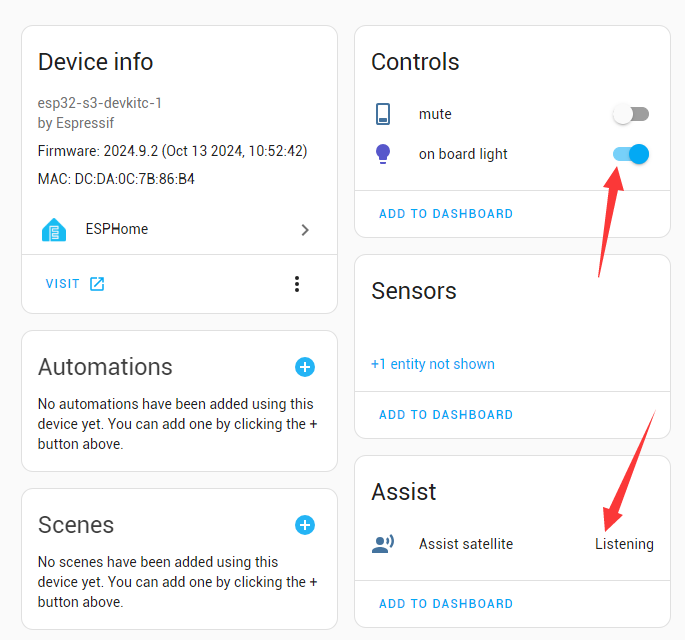
Task: Click the external-link icon beside Visit
Action: point(97,284)
